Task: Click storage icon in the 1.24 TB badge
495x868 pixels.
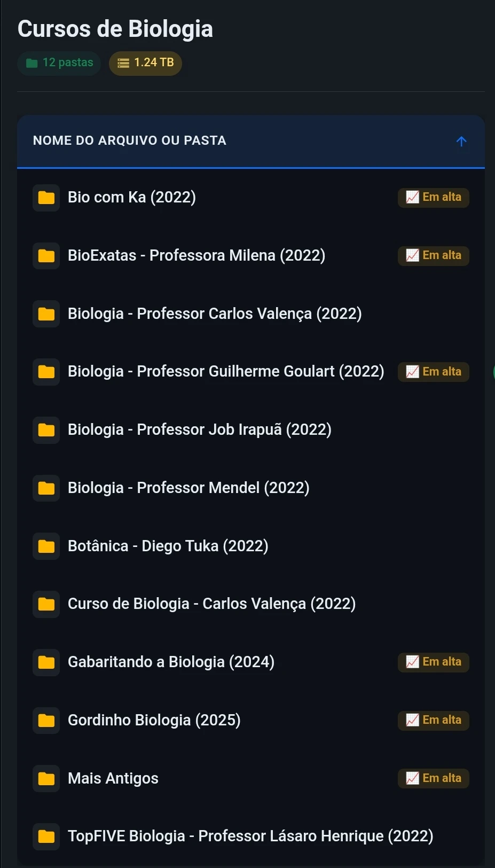Action: 123,63
